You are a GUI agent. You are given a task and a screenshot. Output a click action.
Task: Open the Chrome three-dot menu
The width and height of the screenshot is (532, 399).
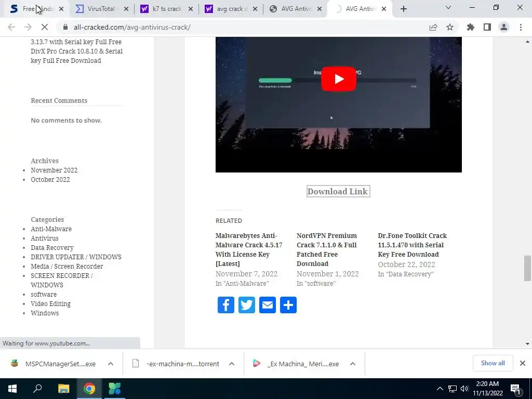pyautogui.click(x=521, y=27)
